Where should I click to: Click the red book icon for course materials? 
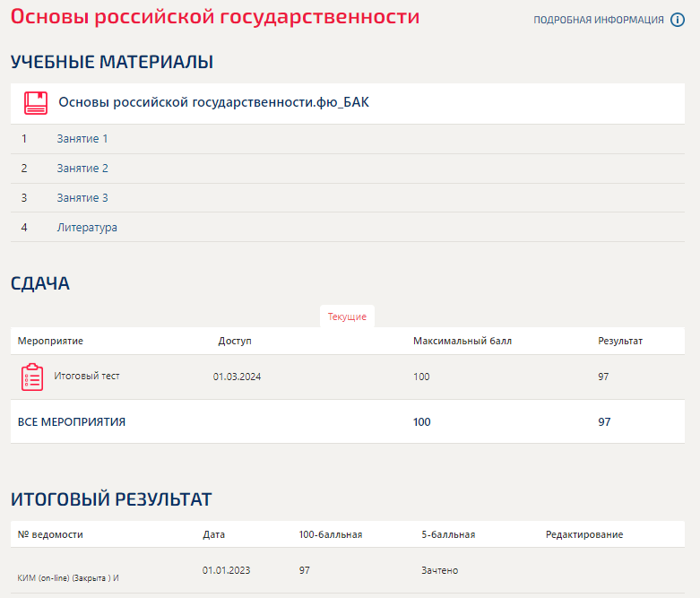[36, 102]
